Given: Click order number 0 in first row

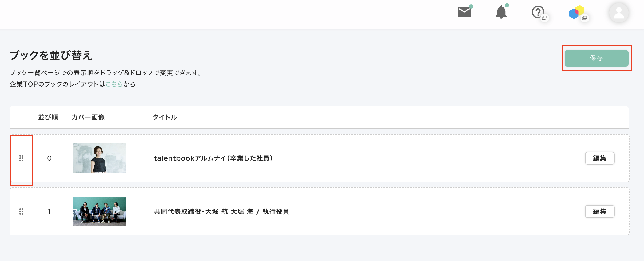Looking at the screenshot, I should pyautogui.click(x=49, y=158).
